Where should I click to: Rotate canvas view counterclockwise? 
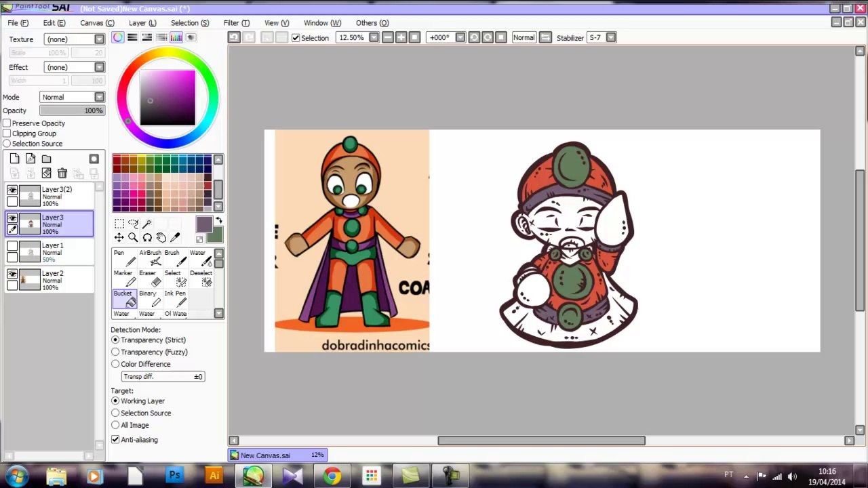coord(474,37)
